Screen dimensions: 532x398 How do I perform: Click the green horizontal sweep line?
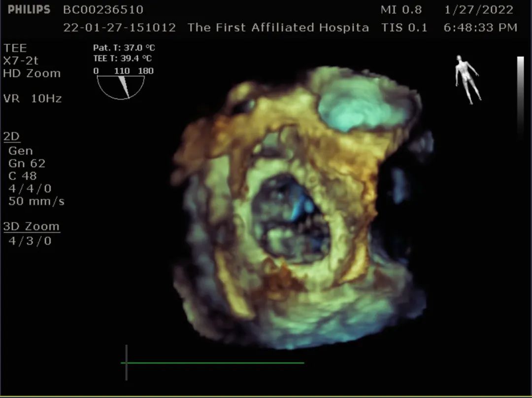coord(215,363)
